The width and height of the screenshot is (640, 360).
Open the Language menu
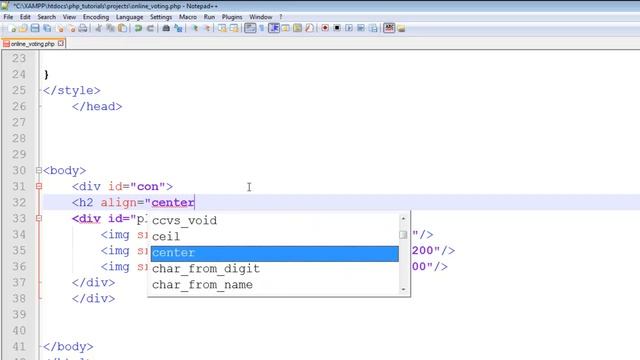tap(129, 17)
